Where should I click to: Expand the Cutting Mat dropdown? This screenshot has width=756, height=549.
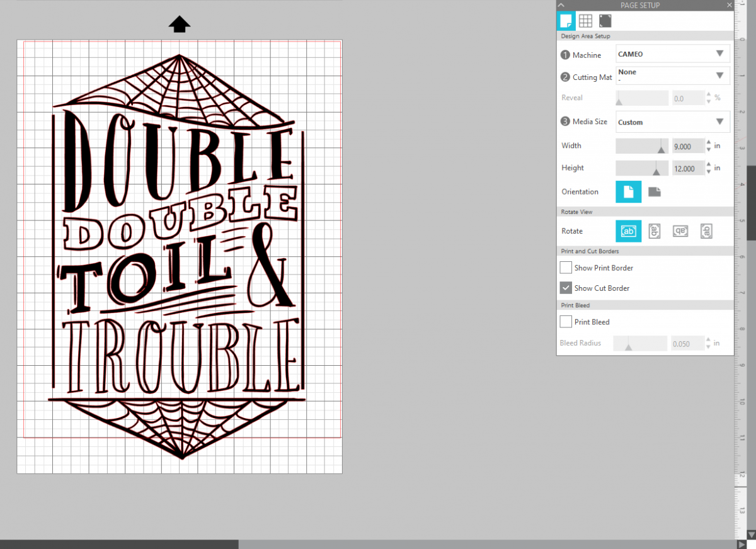(672, 76)
